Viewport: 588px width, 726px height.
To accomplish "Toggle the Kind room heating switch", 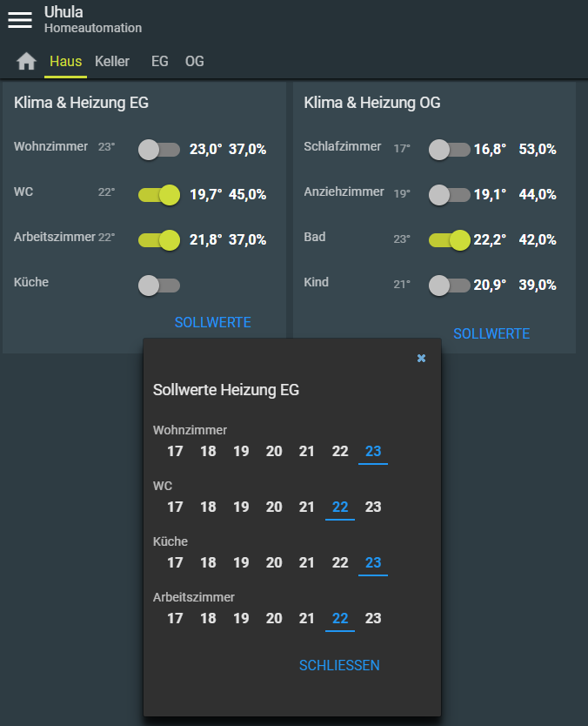I will pyautogui.click(x=449, y=285).
